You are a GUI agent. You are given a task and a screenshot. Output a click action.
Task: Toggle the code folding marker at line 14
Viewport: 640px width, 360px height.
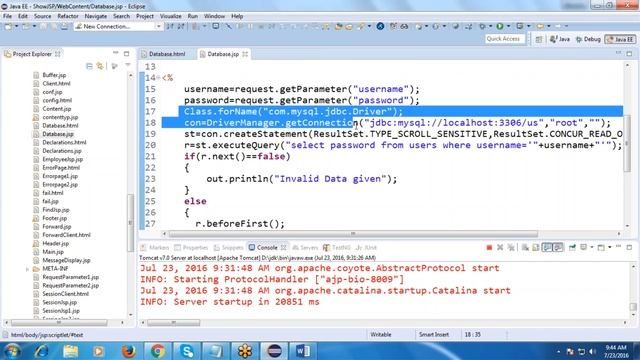tap(158, 78)
